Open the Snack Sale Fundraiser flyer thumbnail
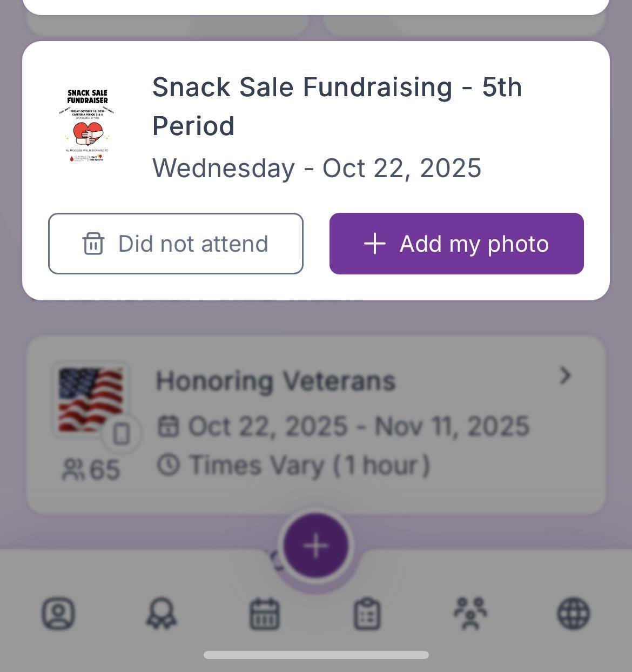632x672 pixels. pyautogui.click(x=88, y=126)
